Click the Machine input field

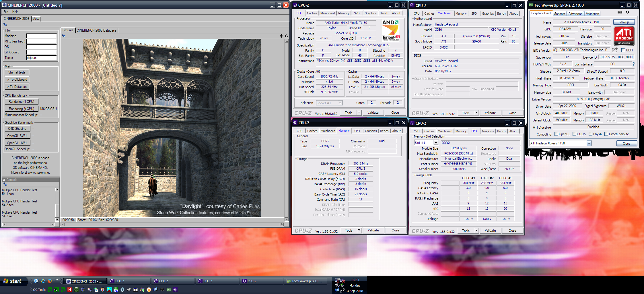click(x=42, y=36)
